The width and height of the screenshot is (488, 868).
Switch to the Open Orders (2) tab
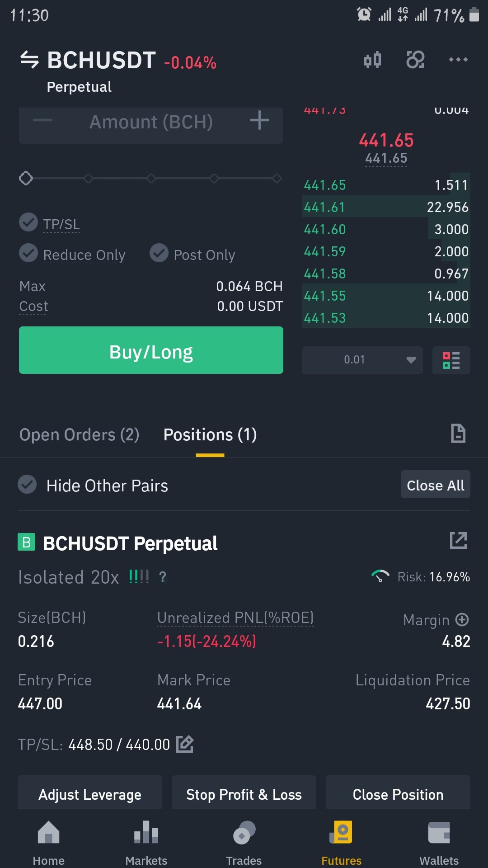(79, 434)
